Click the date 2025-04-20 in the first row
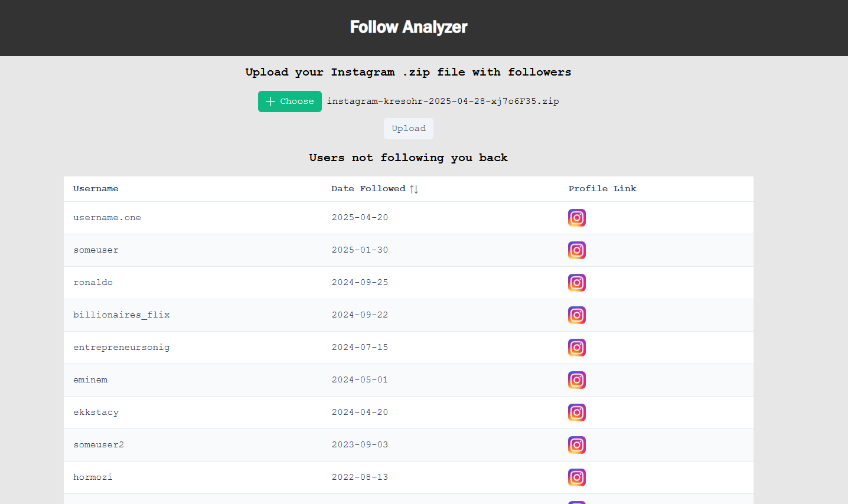The width and height of the screenshot is (848, 504). [360, 217]
